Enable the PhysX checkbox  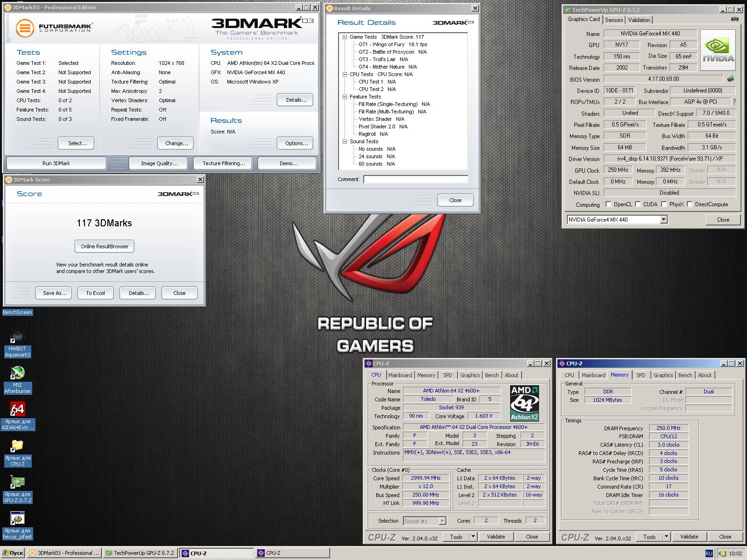(663, 204)
